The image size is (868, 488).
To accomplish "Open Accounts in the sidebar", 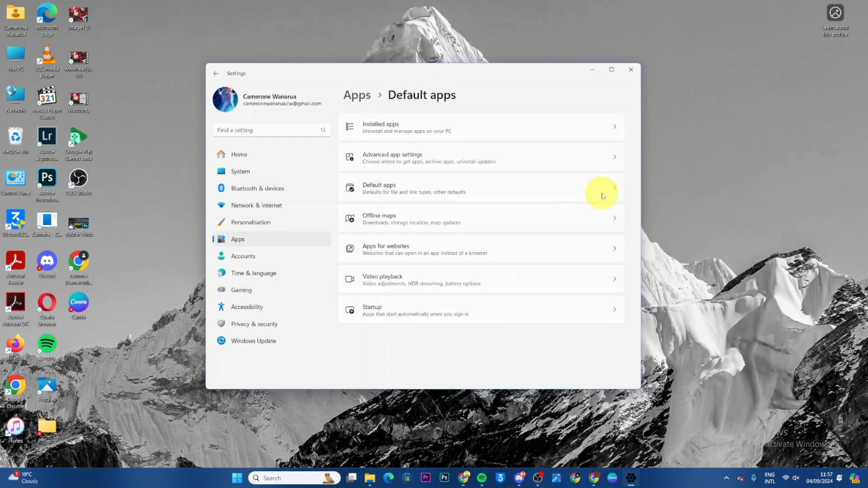I will coord(272,256).
